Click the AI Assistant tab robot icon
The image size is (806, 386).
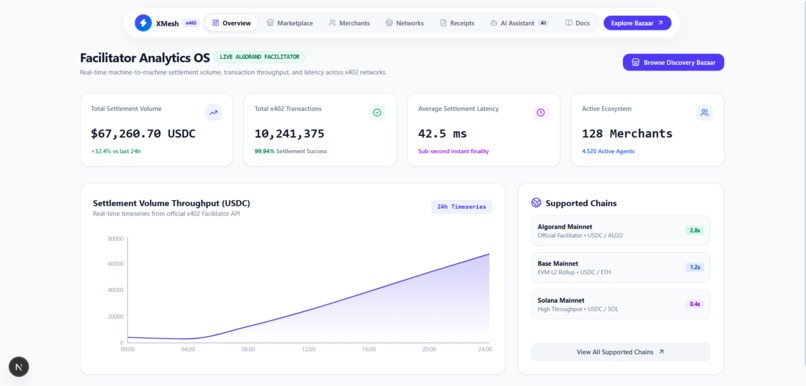click(493, 23)
